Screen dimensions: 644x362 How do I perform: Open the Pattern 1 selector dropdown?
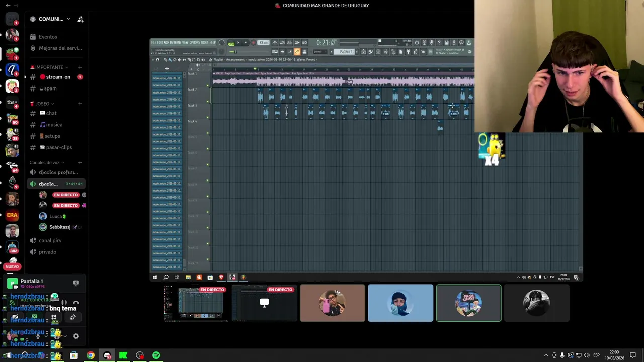(344, 52)
